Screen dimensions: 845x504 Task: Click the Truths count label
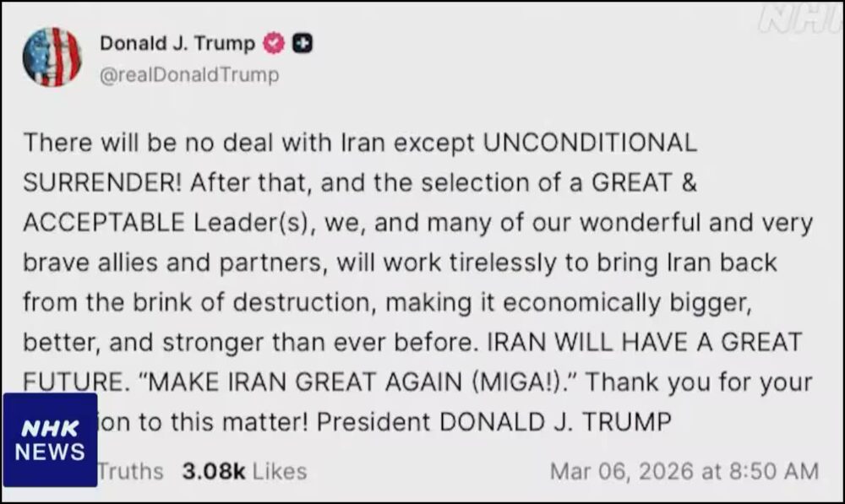[x=130, y=471]
